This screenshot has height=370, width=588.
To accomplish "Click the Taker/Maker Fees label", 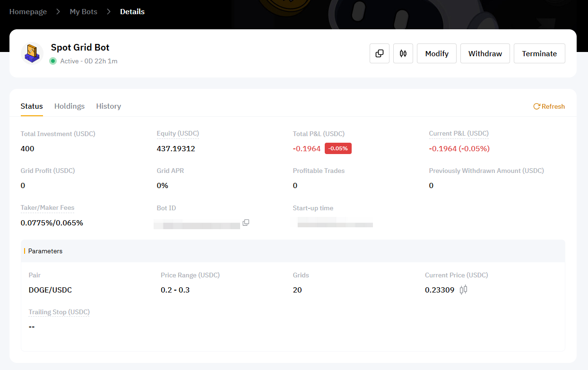I will coord(47,208).
